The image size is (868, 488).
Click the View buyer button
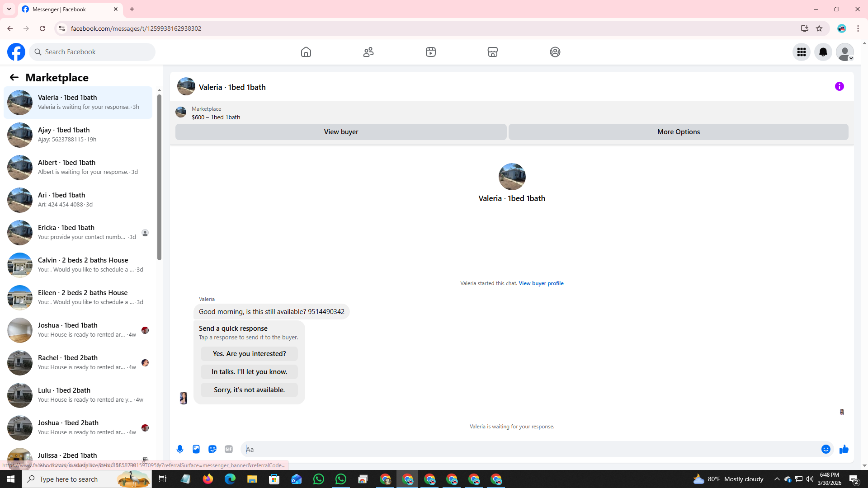pos(341,132)
